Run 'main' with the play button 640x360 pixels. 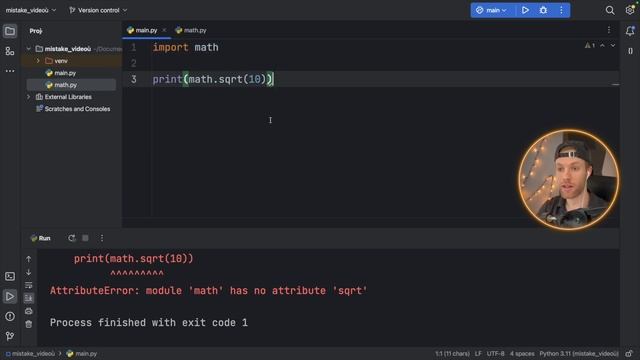(525, 10)
